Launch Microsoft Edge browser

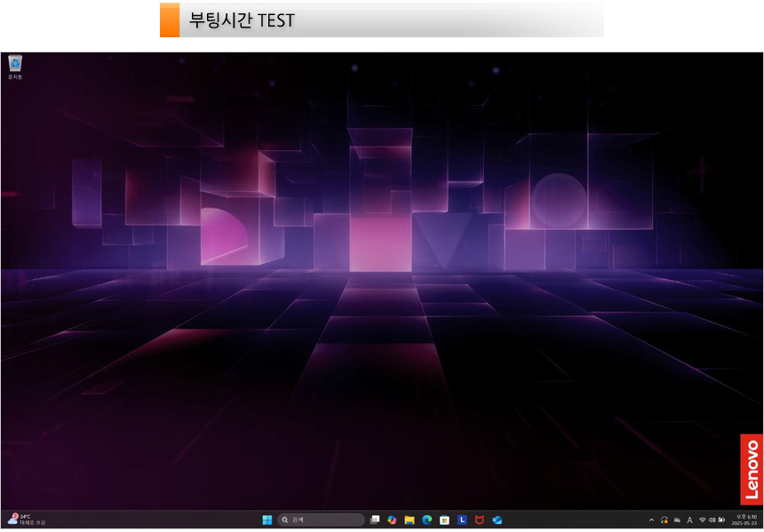tap(427, 520)
